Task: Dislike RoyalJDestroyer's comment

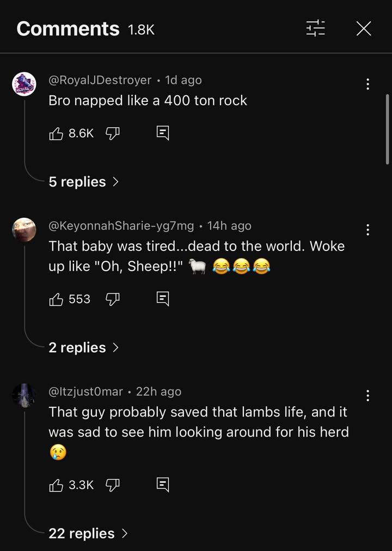Action: click(112, 133)
